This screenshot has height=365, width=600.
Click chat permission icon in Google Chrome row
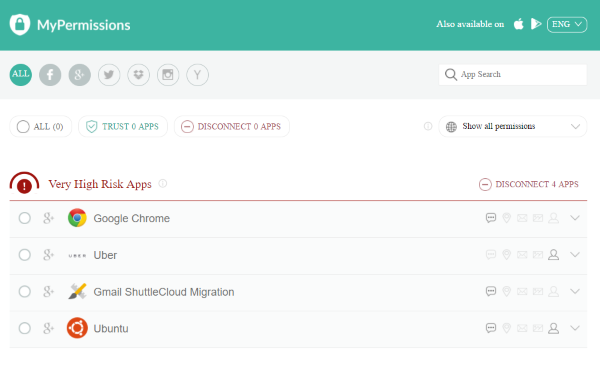[x=491, y=218]
